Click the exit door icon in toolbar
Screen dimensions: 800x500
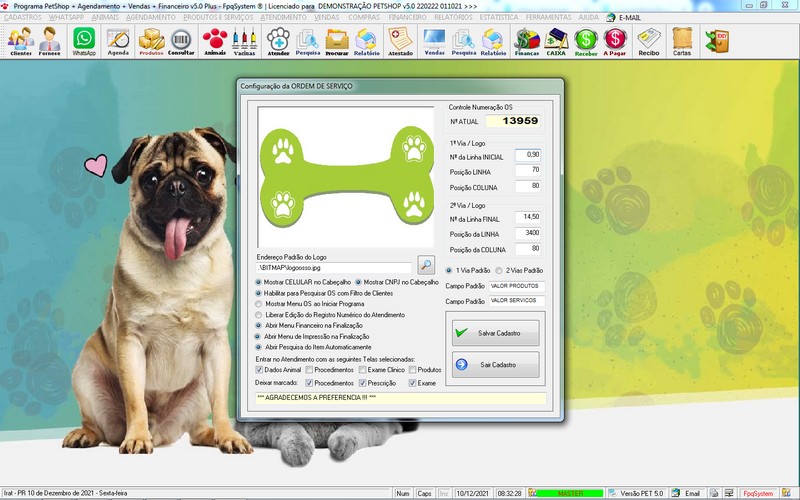click(717, 41)
